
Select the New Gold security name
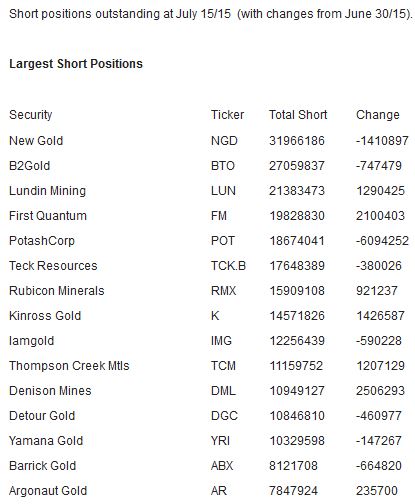point(36,141)
